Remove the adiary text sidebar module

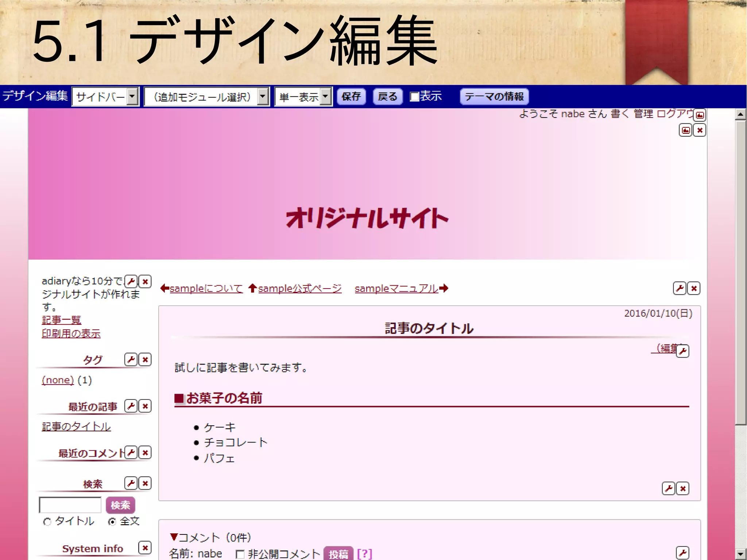click(145, 281)
